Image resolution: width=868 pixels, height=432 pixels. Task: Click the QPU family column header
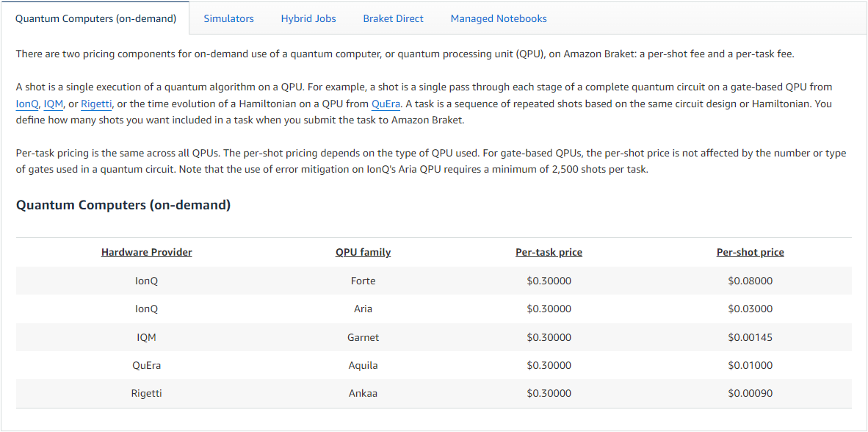click(x=364, y=253)
